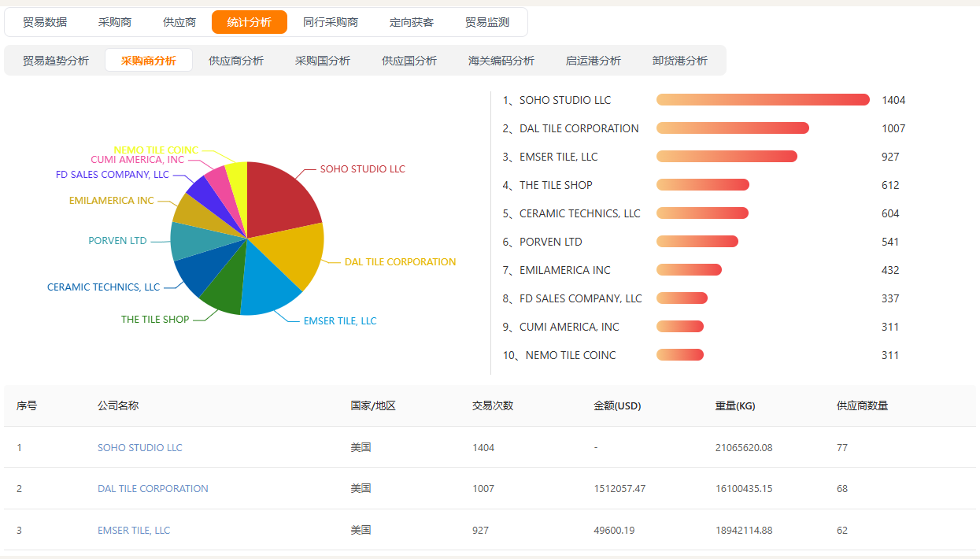The width and height of the screenshot is (980, 559).
Task: Click the value 1404 beside SOHO STUDIO bar
Action: (893, 100)
